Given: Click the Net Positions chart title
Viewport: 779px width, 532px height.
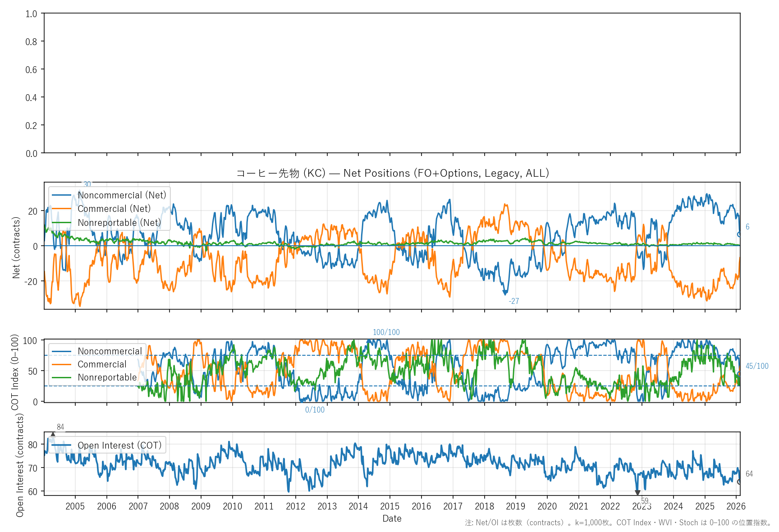Looking at the screenshot, I should pyautogui.click(x=392, y=173).
